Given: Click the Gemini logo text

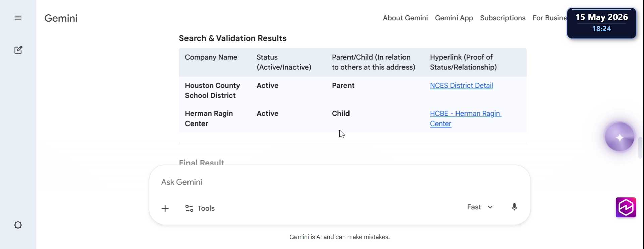Looking at the screenshot, I should tap(61, 18).
